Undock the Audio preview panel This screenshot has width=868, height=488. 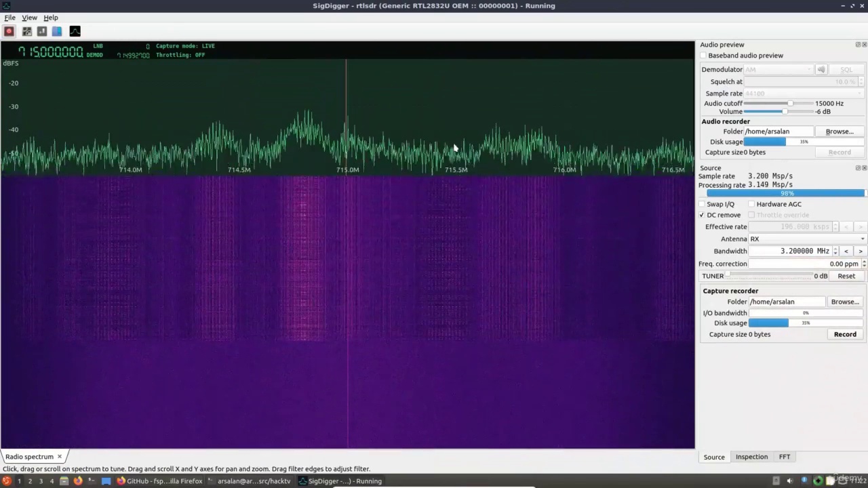[858, 45]
